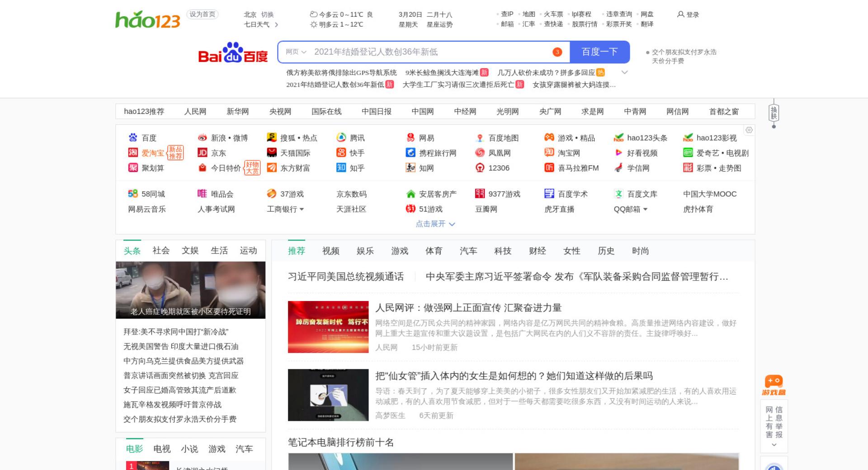
Task: Open the 腾讯 icon link
Action: pos(341,137)
